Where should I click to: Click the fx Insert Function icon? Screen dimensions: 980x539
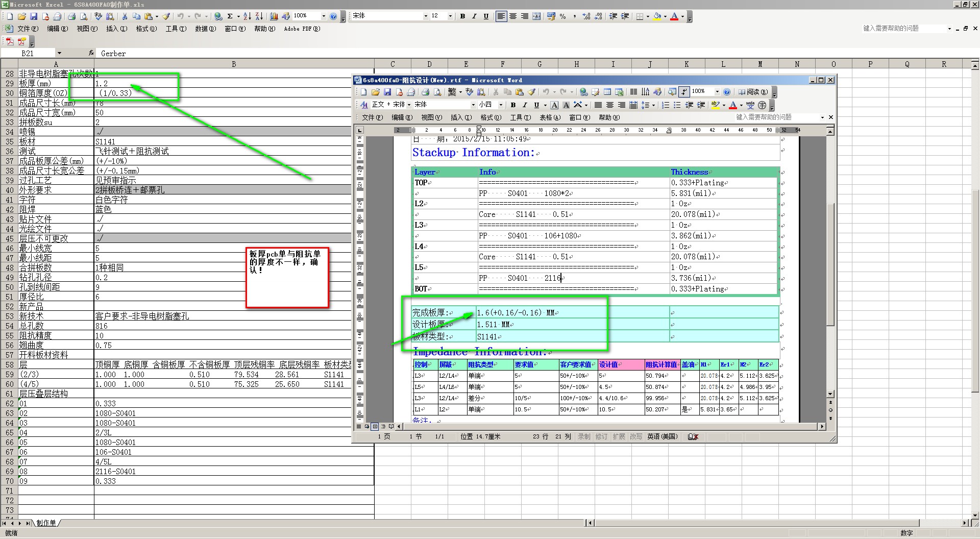(91, 53)
